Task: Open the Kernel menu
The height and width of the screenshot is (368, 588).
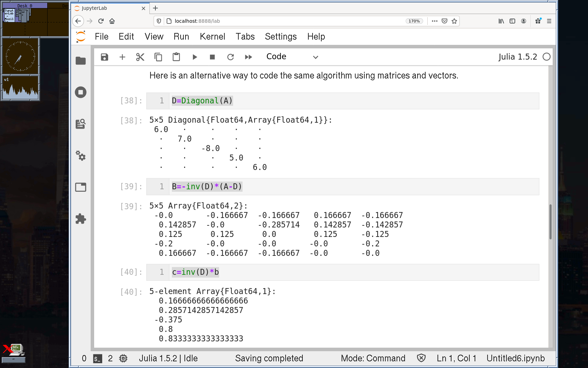Action: click(212, 37)
